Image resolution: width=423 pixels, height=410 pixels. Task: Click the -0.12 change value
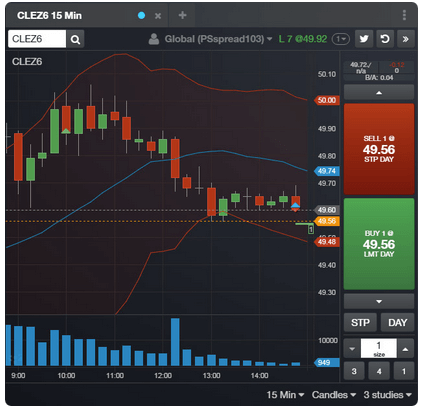(397, 65)
